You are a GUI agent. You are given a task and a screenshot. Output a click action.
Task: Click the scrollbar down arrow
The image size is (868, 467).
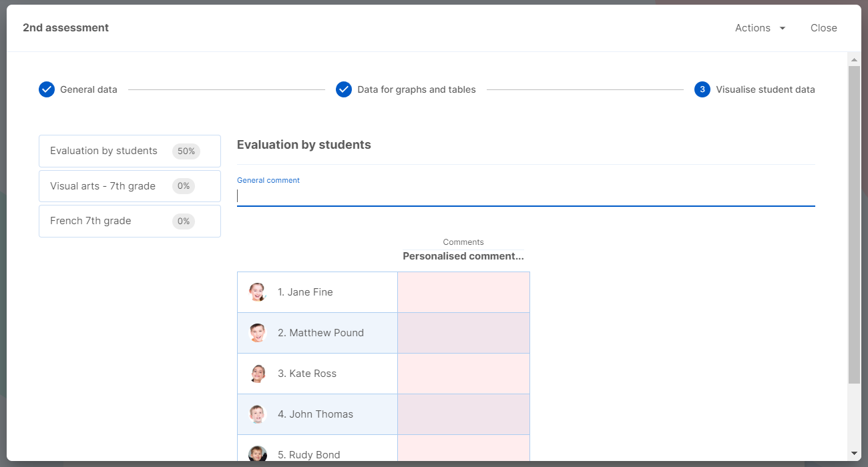pyautogui.click(x=854, y=454)
